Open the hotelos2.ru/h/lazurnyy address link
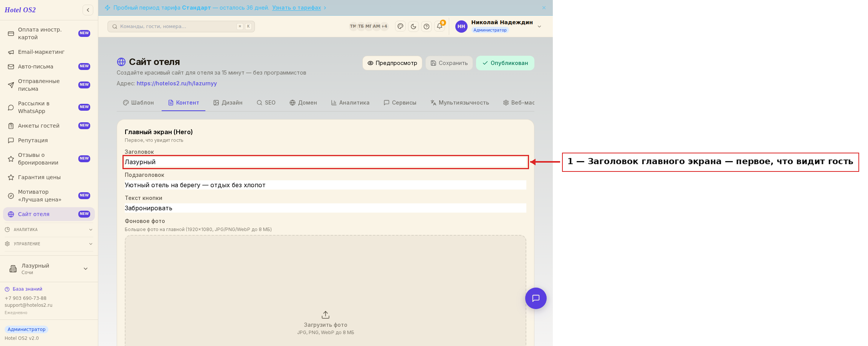This screenshot has width=868, height=346. pos(177,83)
